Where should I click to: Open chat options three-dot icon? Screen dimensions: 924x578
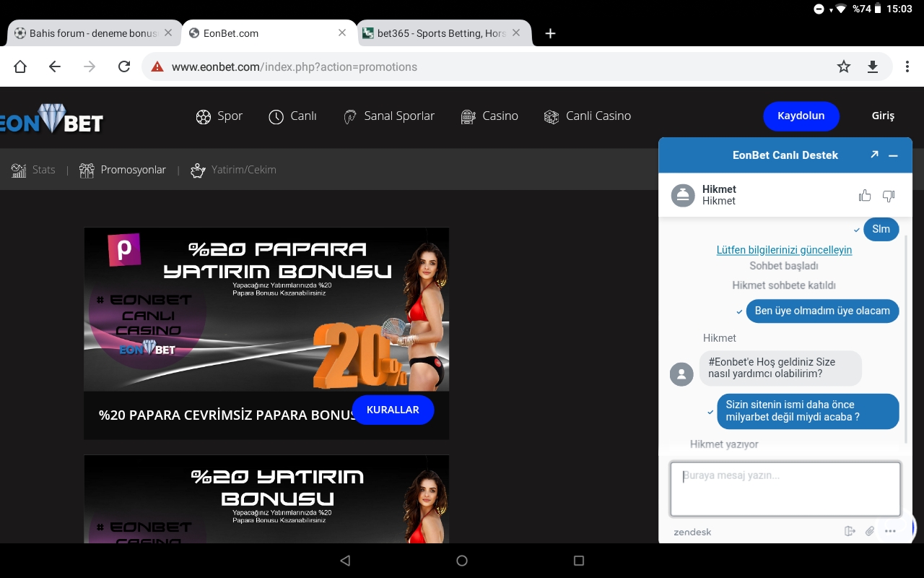[x=890, y=531]
